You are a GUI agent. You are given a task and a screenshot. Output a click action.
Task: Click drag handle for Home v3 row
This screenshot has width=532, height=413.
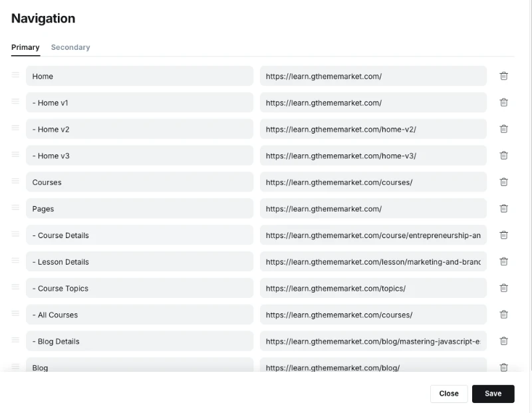[15, 154]
